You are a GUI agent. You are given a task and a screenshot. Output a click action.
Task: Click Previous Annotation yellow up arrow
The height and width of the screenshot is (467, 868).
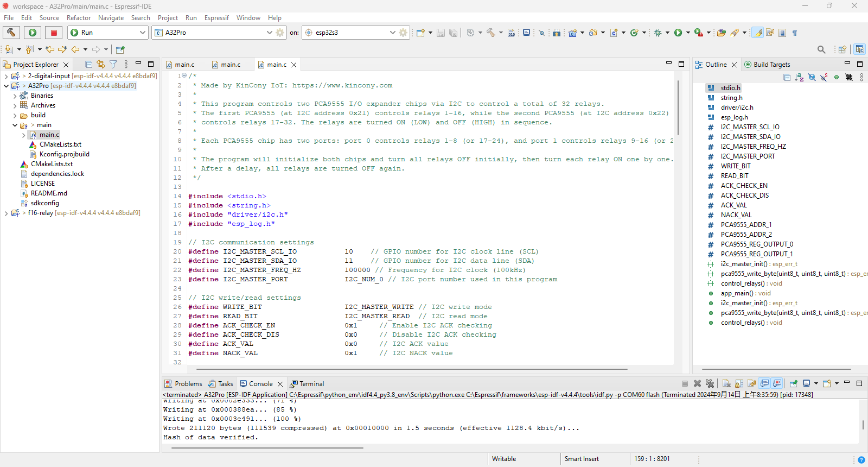29,49
